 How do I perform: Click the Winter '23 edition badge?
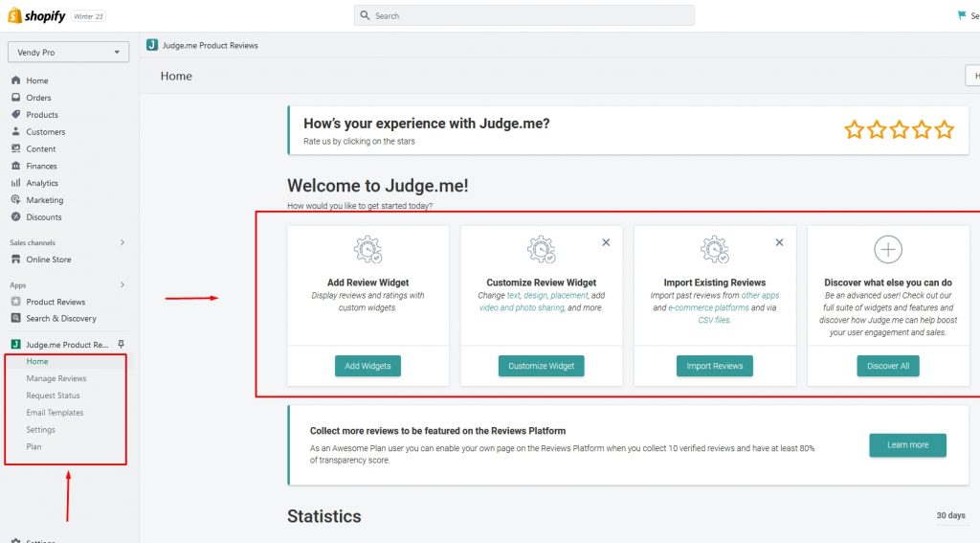(x=88, y=16)
